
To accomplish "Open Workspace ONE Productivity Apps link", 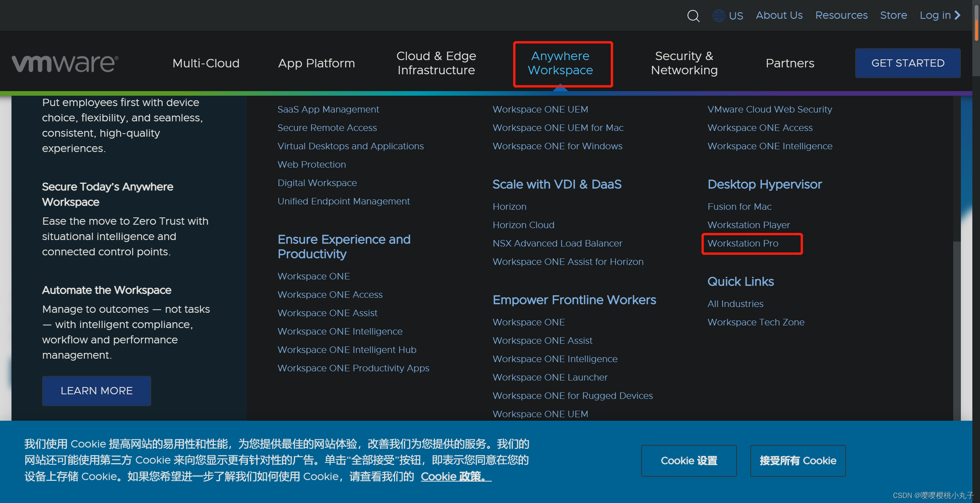I will [353, 368].
